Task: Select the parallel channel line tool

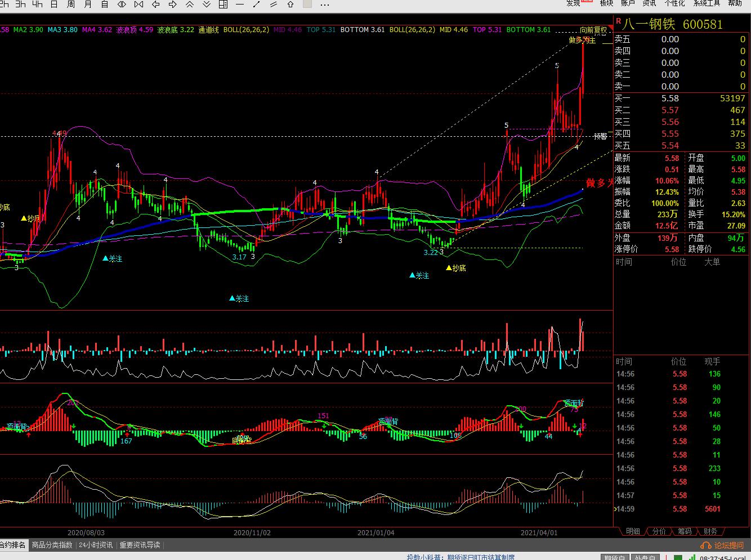Action: [274, 4]
